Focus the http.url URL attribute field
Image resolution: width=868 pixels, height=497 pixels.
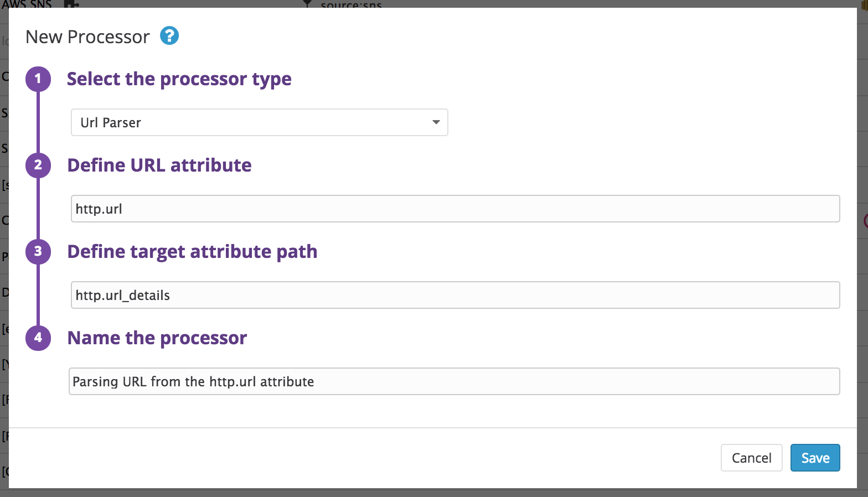click(x=455, y=209)
